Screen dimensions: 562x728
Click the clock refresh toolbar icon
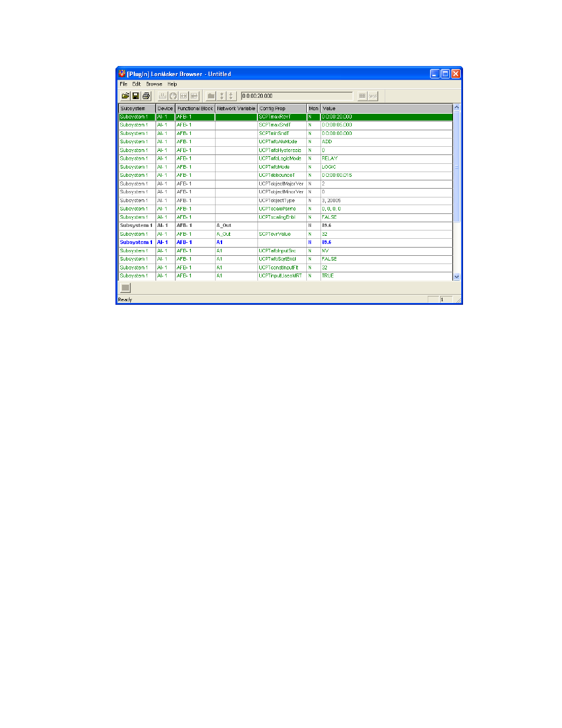[173, 96]
